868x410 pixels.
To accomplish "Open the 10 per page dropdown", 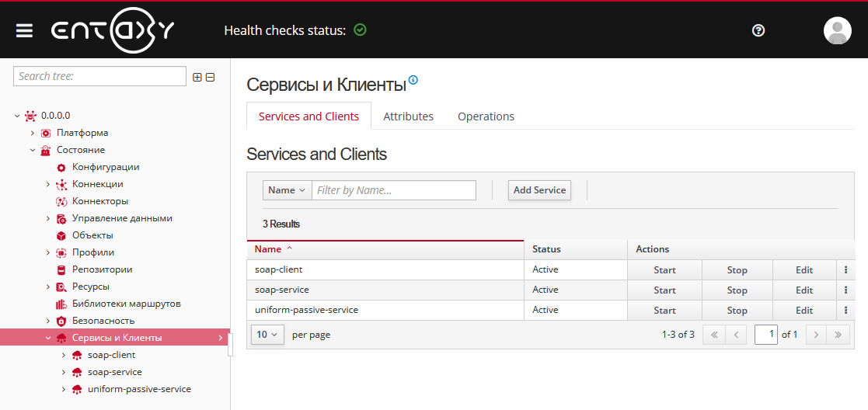I will tap(268, 335).
